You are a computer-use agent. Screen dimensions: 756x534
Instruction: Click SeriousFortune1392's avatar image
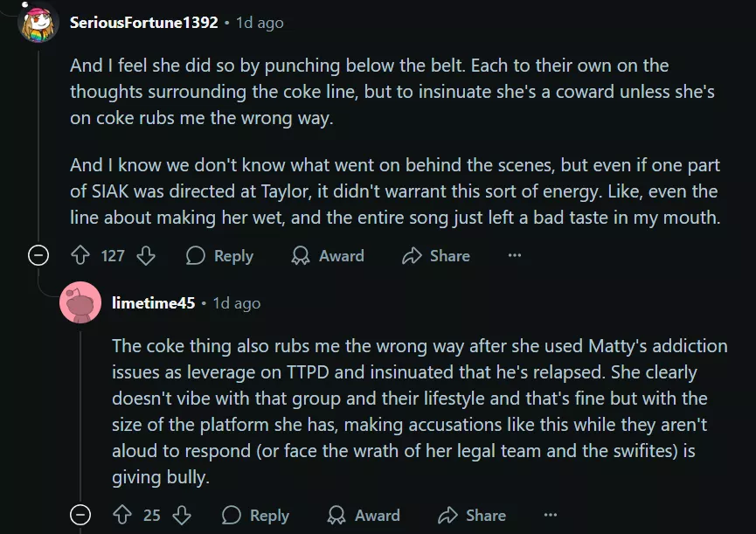[38, 23]
